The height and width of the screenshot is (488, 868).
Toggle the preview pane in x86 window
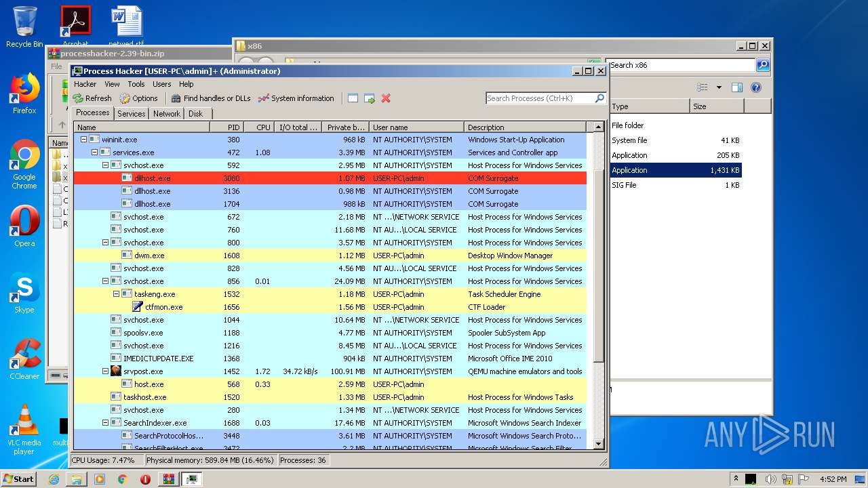[x=737, y=87]
